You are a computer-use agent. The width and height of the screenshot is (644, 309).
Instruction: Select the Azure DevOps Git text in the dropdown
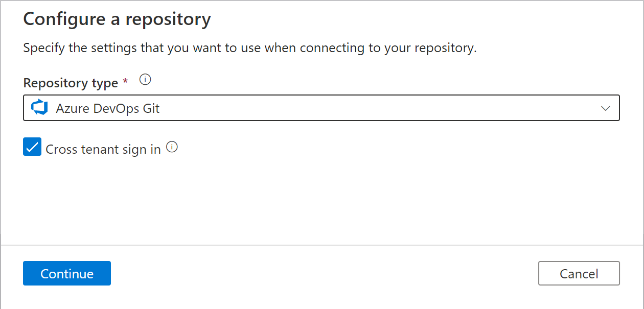108,108
